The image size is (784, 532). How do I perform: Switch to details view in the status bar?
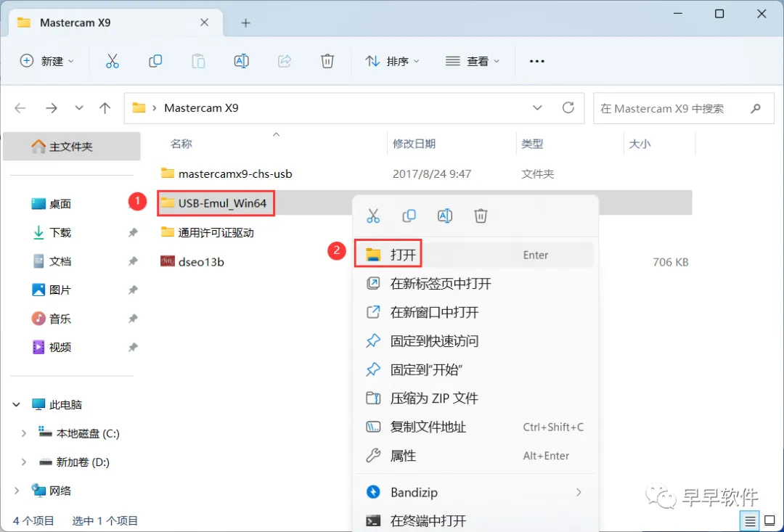750,521
